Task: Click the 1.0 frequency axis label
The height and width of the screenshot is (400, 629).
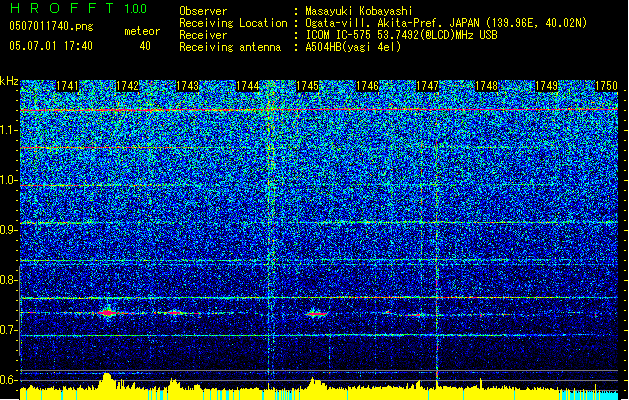Action: click(x=9, y=180)
